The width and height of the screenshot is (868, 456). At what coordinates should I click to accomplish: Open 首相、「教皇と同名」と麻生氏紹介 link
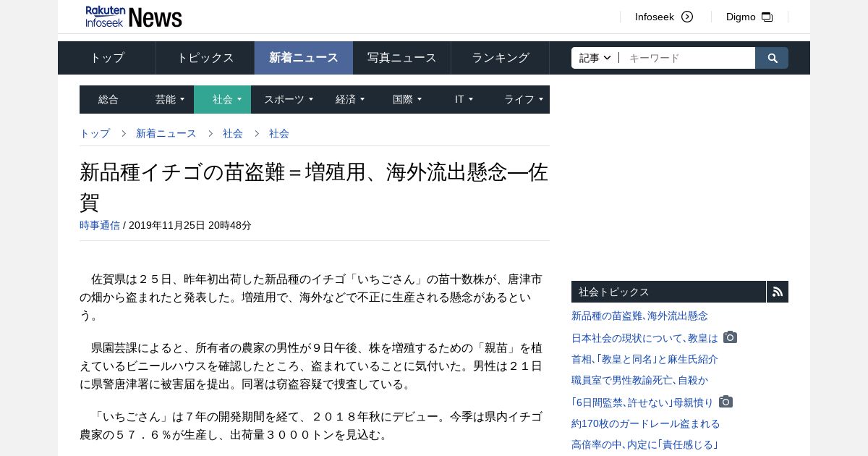[x=644, y=359]
